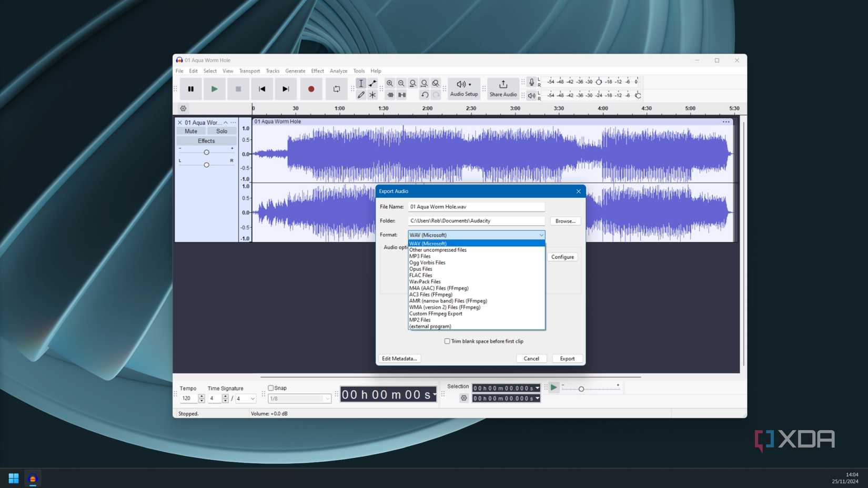Viewport: 868px width, 488px height.
Task: Click the Undo icon
Action: pyautogui.click(x=425, y=95)
